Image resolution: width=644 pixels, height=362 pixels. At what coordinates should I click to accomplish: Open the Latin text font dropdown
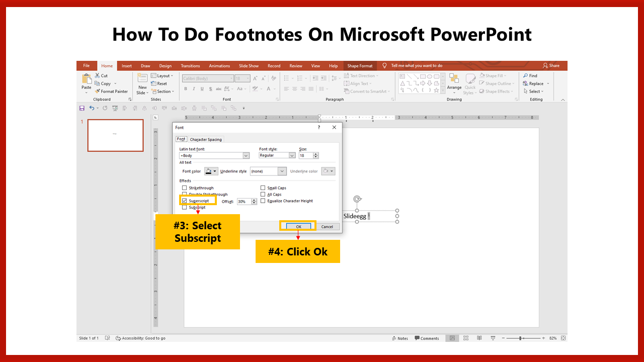coord(246,156)
